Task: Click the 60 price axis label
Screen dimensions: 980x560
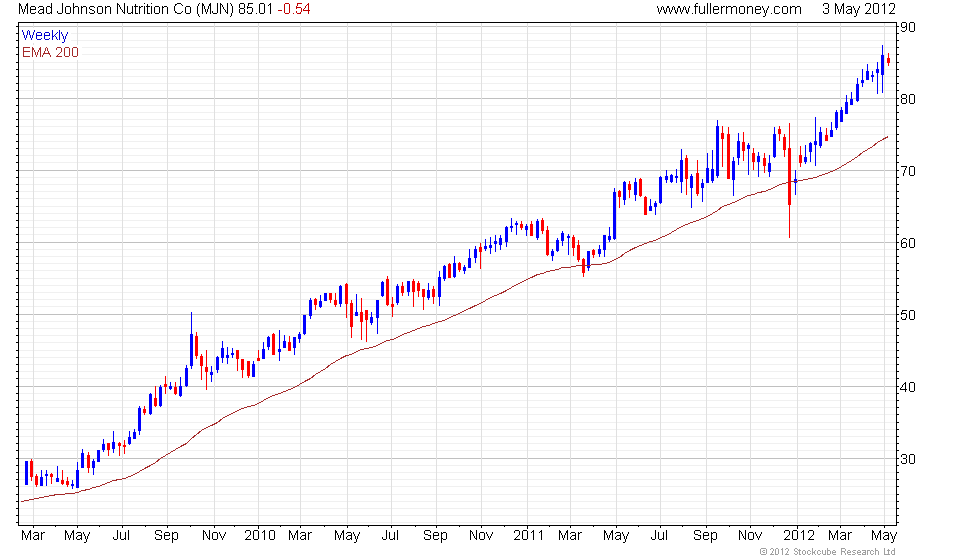Action: click(908, 243)
